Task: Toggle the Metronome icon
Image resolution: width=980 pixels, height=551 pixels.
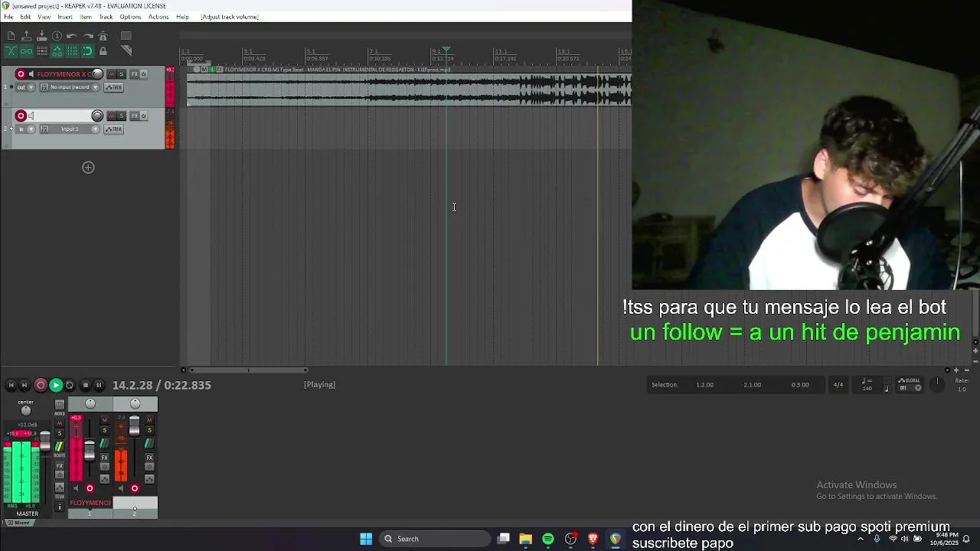Action: tap(103, 36)
